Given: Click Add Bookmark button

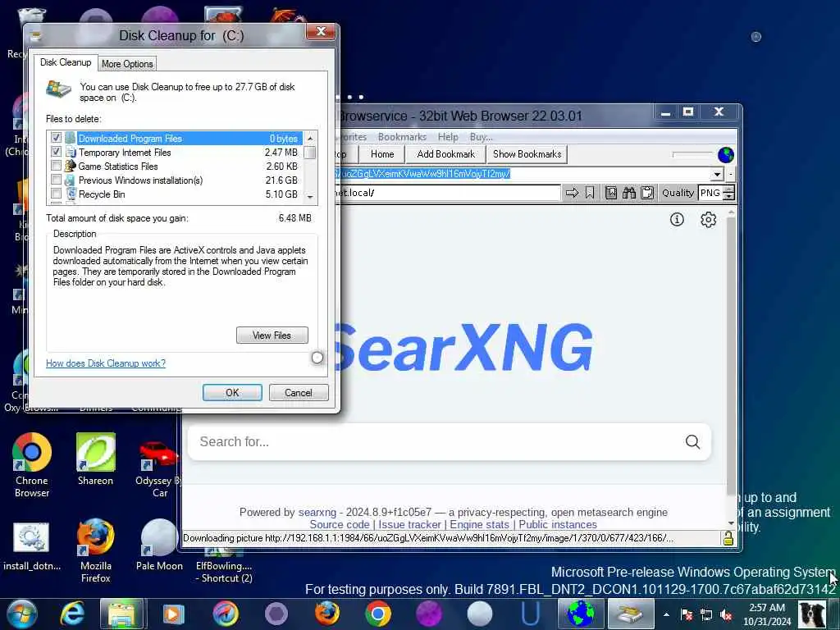Looking at the screenshot, I should pos(445,154).
